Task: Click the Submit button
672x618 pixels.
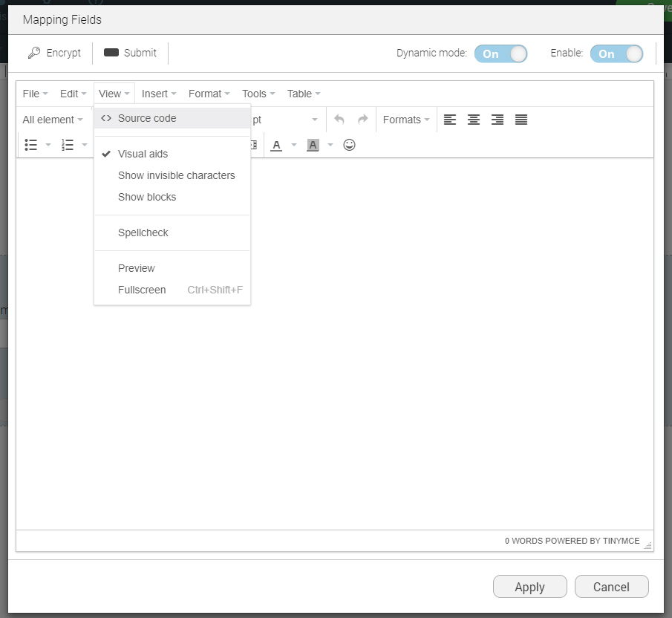Action: 130,53
